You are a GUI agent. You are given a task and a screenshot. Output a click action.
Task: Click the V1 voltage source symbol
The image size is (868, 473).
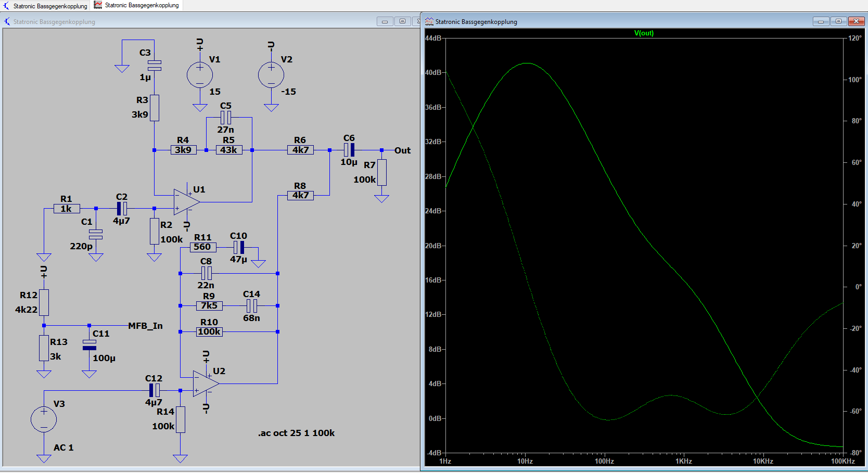coord(200,75)
